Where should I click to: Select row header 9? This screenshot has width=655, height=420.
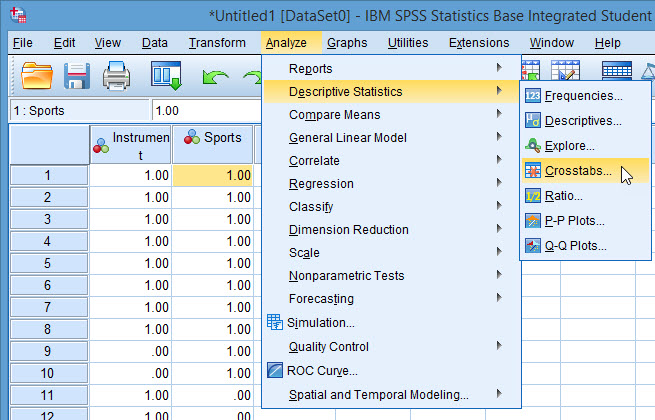49,351
